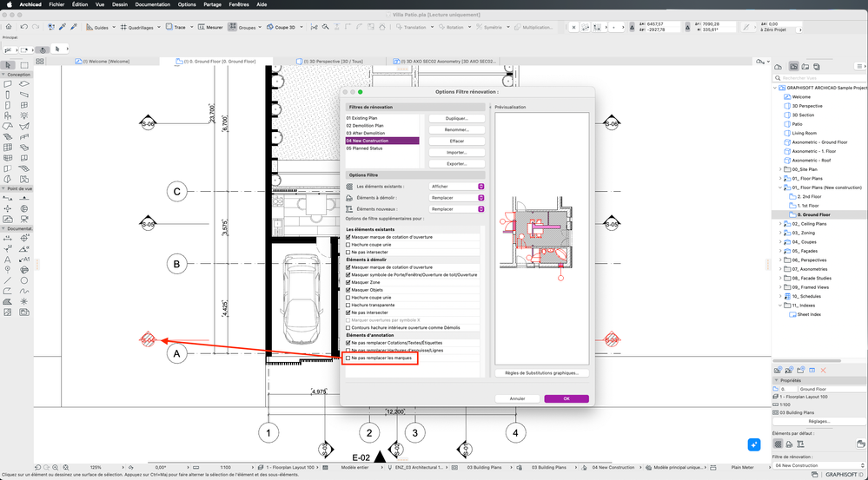
Task: Click the Coupe 3D toolbar icon
Action: click(270, 27)
